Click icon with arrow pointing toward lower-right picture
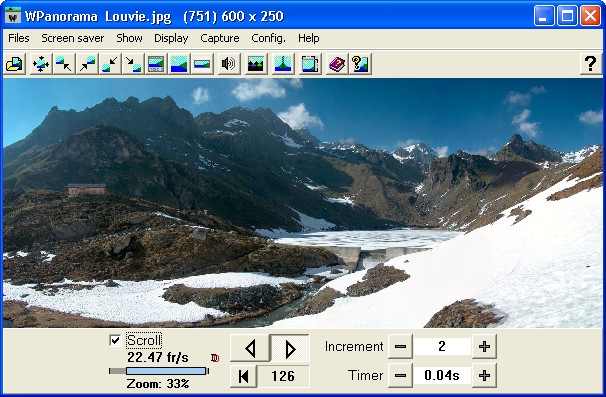This screenshot has height=397, width=606. coord(133,64)
